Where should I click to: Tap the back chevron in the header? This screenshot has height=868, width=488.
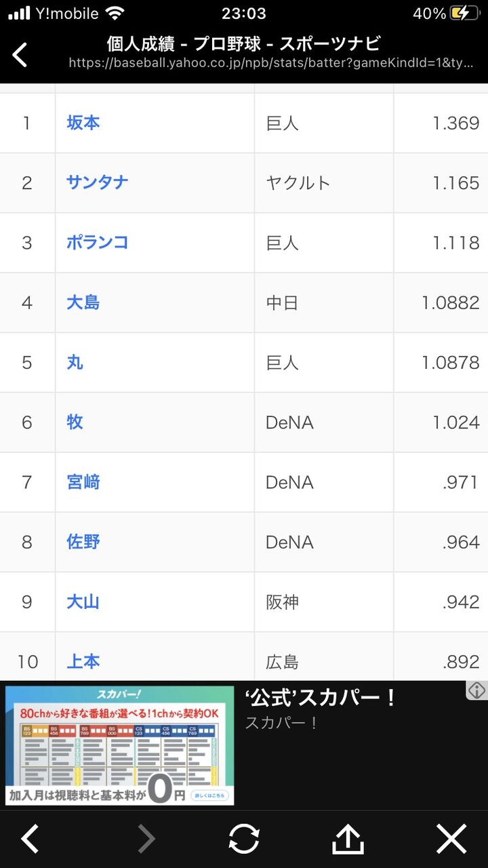[20, 55]
